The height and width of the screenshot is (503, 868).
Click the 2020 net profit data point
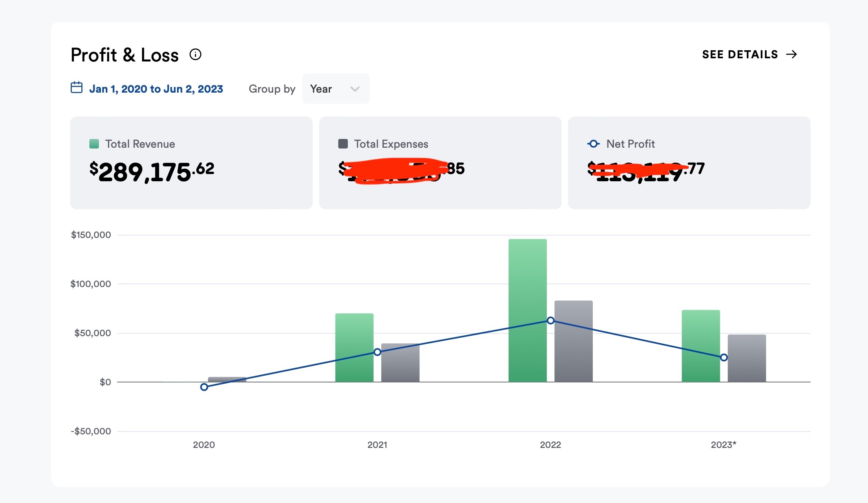click(x=204, y=387)
